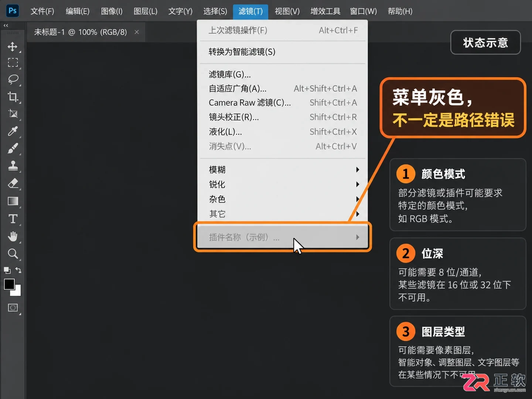Image resolution: width=532 pixels, height=399 pixels.
Task: Open 滤镜库(G)... from the menu
Action: pyautogui.click(x=283, y=74)
